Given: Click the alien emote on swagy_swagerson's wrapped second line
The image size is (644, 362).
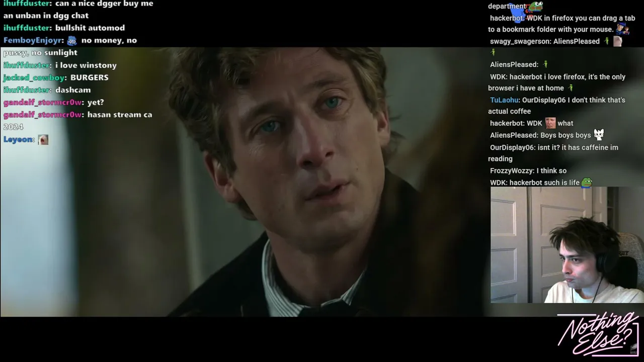Looking at the screenshot, I should 493,52.
